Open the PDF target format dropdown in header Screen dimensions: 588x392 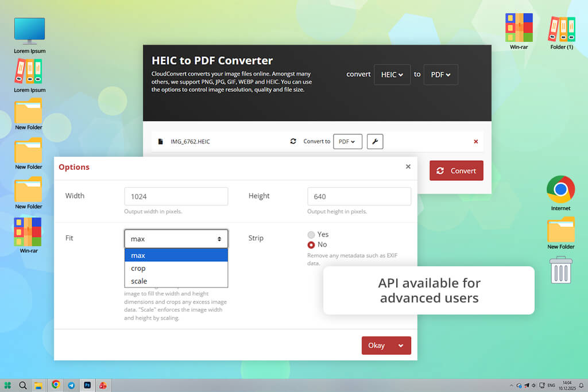440,75
